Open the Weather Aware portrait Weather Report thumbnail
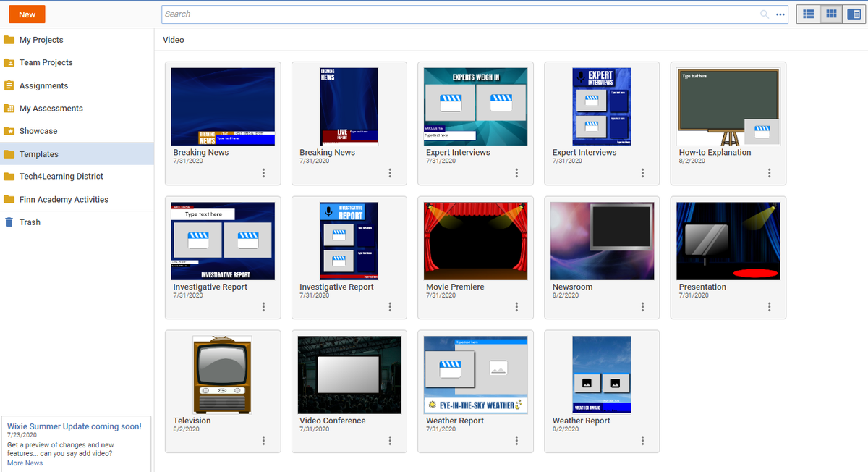868x472 pixels. [602, 375]
